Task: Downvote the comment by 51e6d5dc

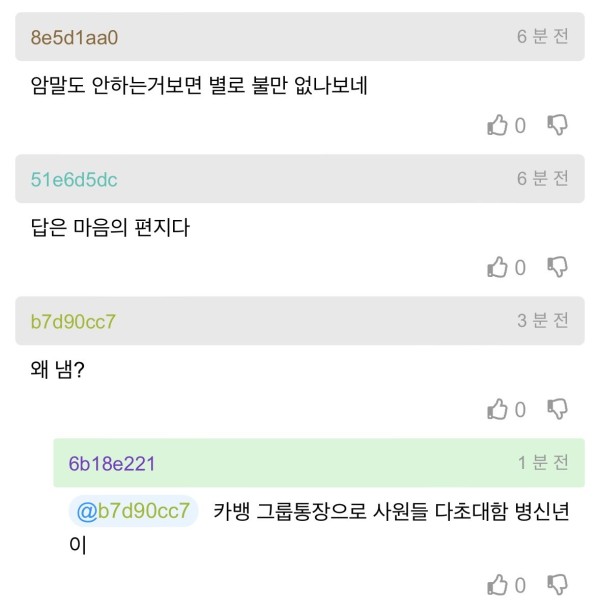Action: coord(557,267)
